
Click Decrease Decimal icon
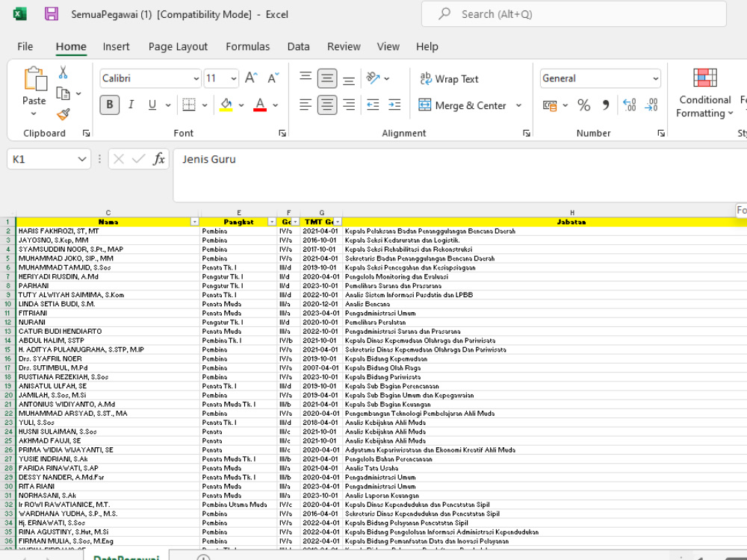[x=651, y=105]
